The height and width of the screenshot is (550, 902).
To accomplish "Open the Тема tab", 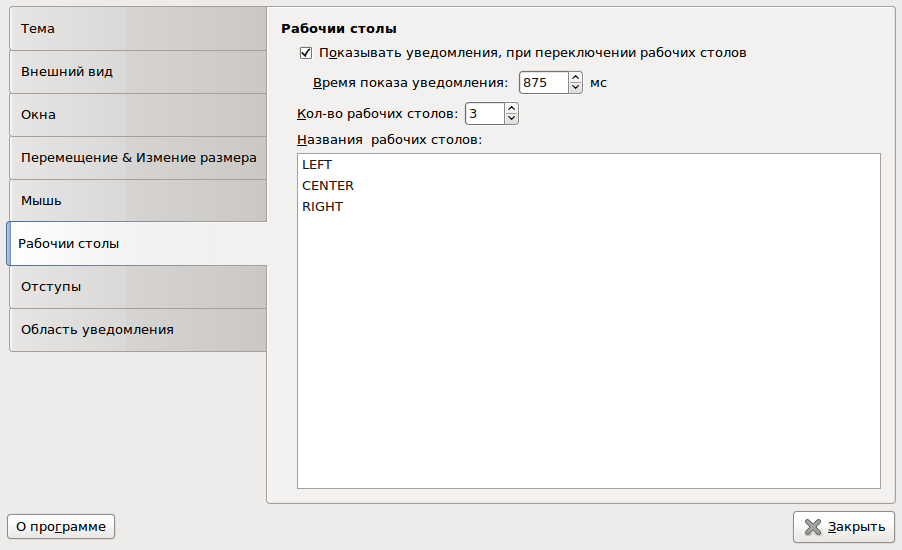I will [137, 29].
